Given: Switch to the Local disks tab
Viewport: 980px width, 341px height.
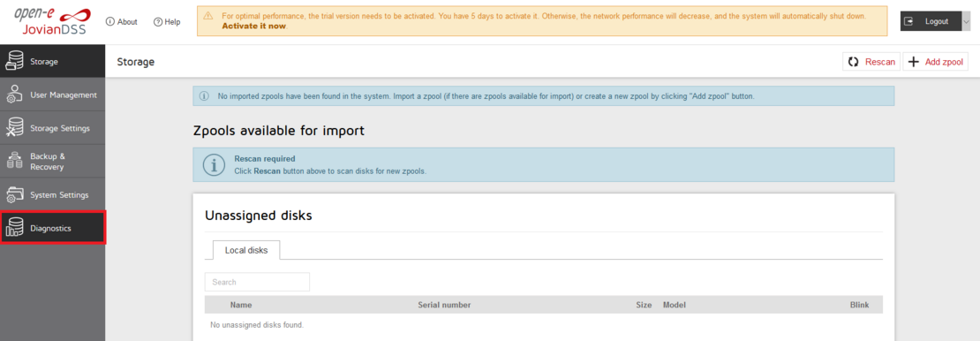Looking at the screenshot, I should click(x=246, y=250).
